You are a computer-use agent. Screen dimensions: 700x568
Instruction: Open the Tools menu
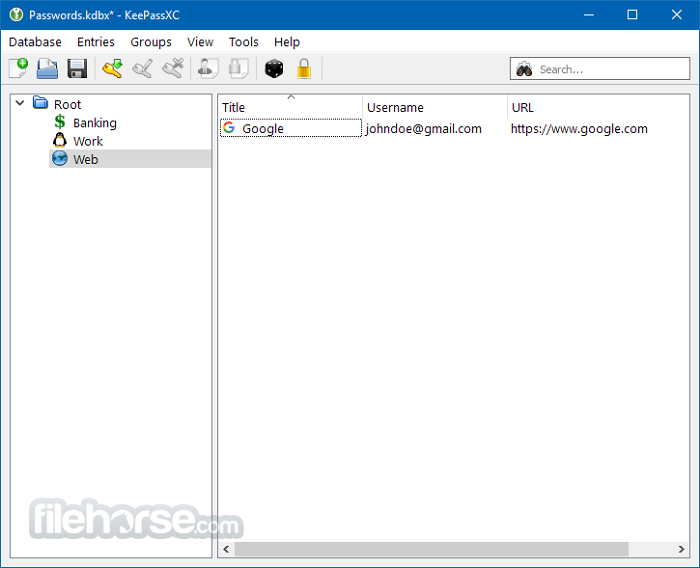click(243, 42)
